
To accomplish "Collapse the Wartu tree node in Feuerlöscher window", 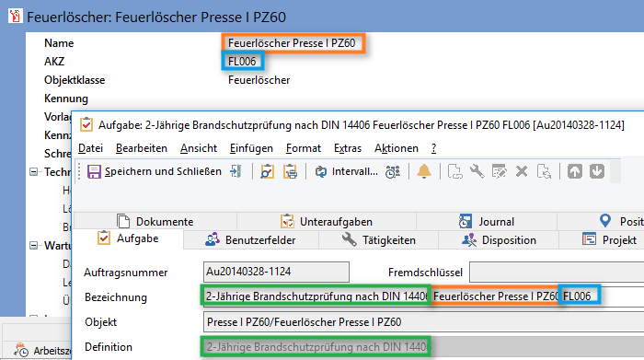I will pyautogui.click(x=34, y=246).
